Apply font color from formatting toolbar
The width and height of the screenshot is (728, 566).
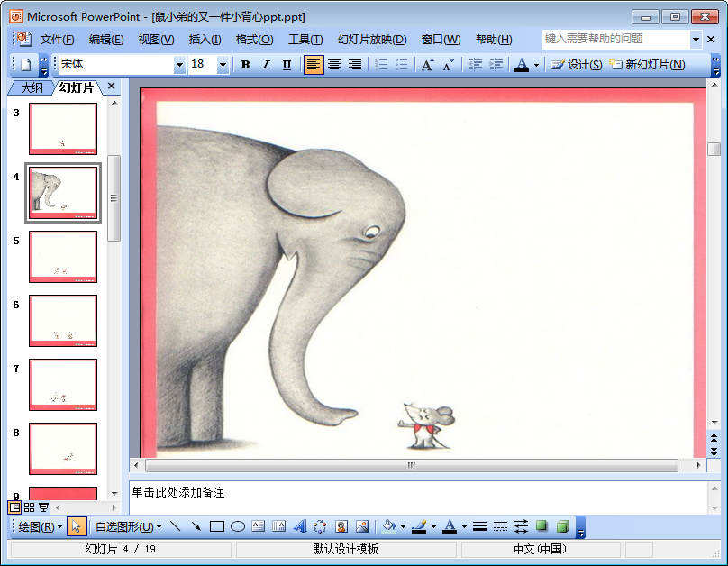[522, 65]
